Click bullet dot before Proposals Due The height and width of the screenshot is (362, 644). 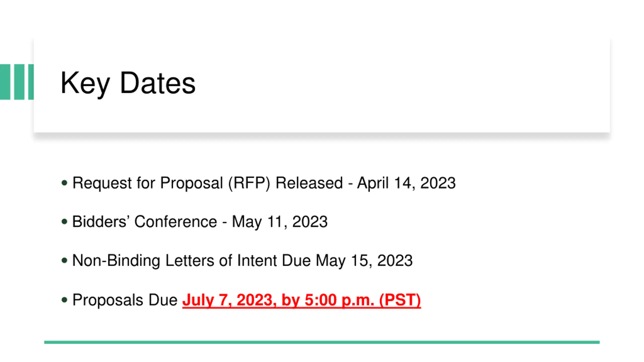coord(64,300)
